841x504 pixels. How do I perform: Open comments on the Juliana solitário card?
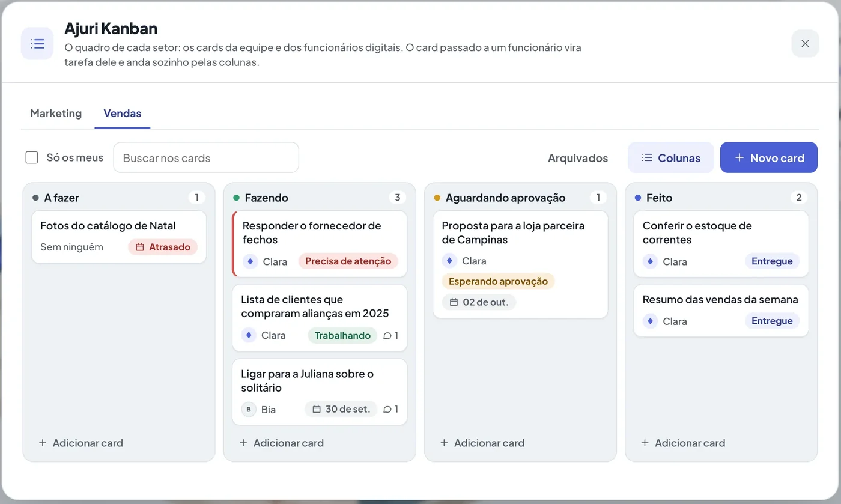[390, 409]
